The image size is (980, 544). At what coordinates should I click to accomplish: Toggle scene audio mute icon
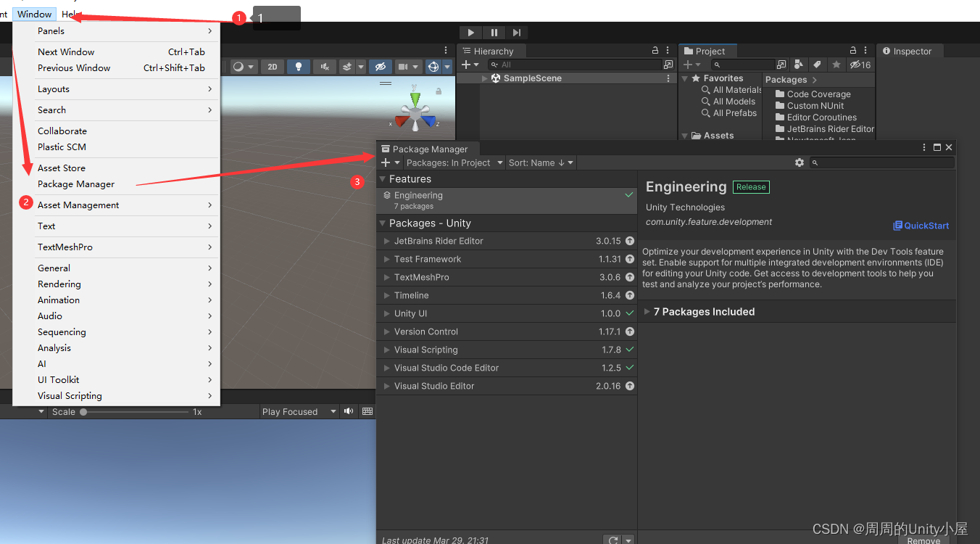point(325,67)
